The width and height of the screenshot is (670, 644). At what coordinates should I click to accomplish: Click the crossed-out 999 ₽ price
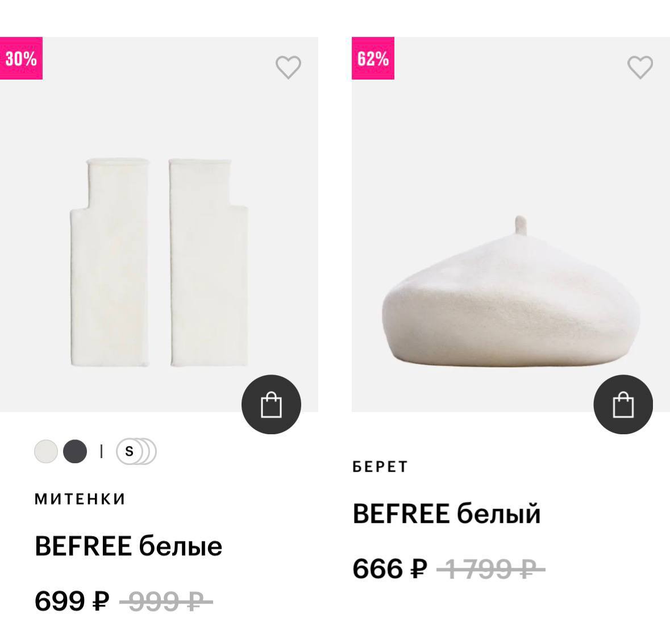[x=165, y=601]
